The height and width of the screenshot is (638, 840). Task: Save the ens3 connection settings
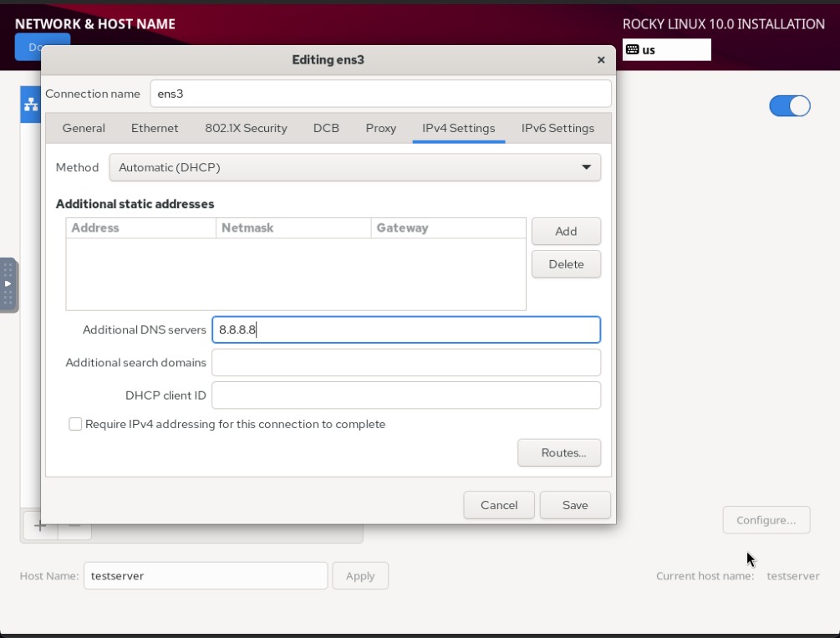575,505
